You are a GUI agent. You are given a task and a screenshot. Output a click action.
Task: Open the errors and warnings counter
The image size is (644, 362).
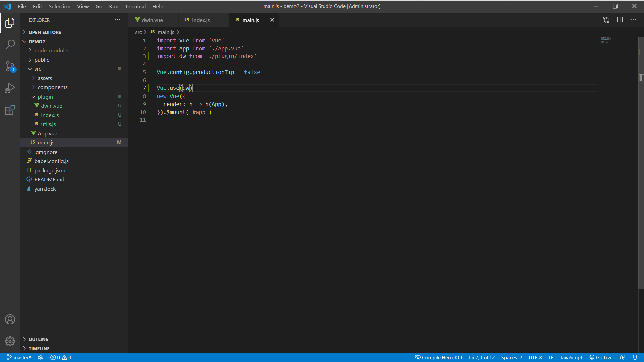click(61, 357)
